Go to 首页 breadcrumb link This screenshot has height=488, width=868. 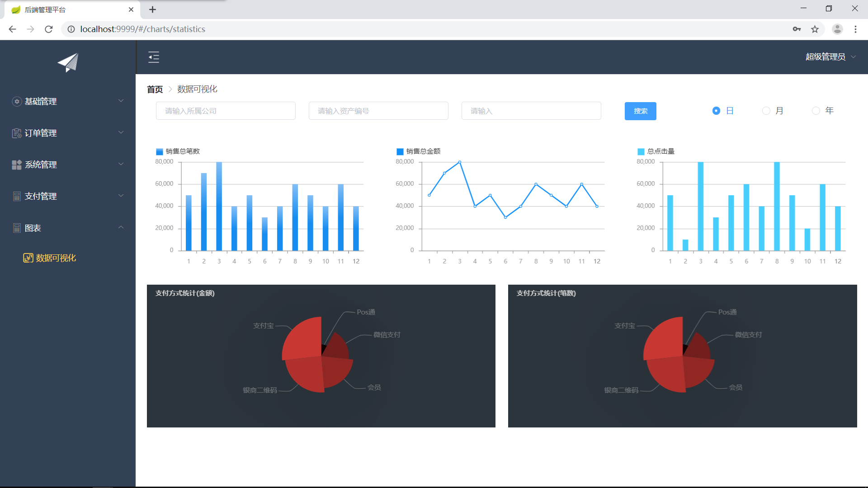[x=155, y=89]
